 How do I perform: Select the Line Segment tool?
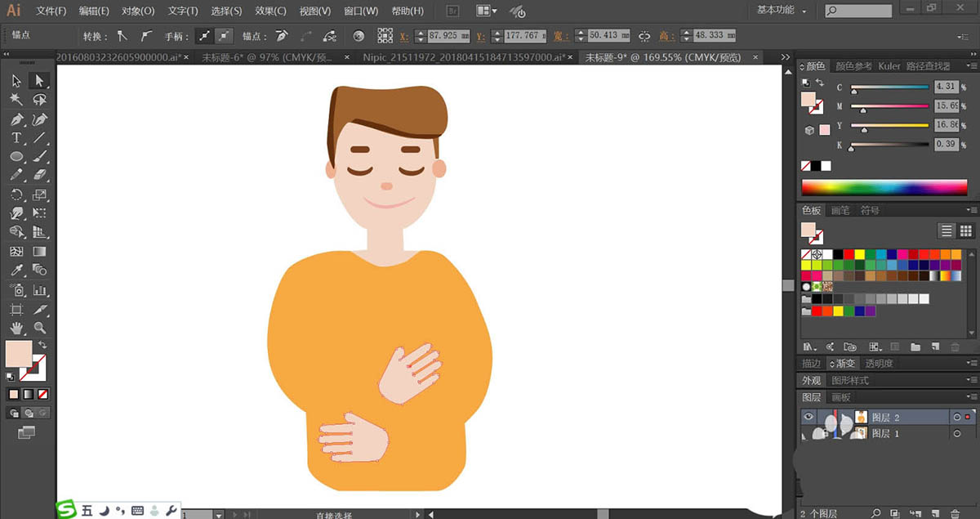(39, 138)
